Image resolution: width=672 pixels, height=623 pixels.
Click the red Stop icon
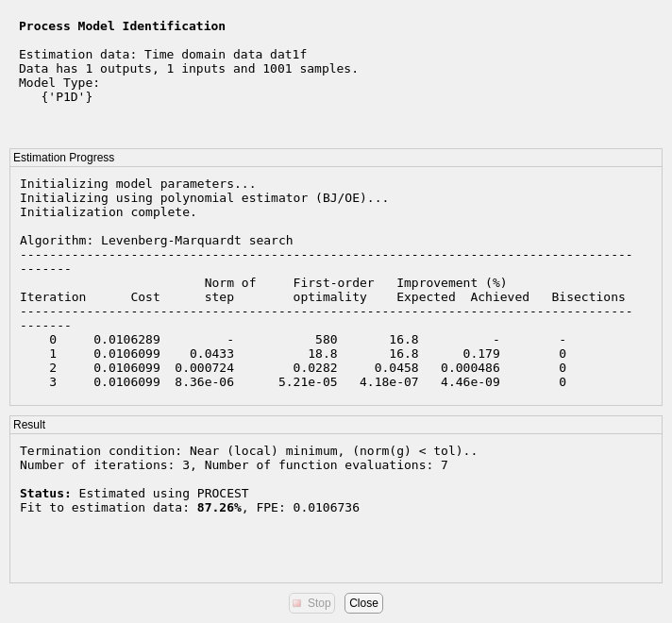pyautogui.click(x=297, y=603)
